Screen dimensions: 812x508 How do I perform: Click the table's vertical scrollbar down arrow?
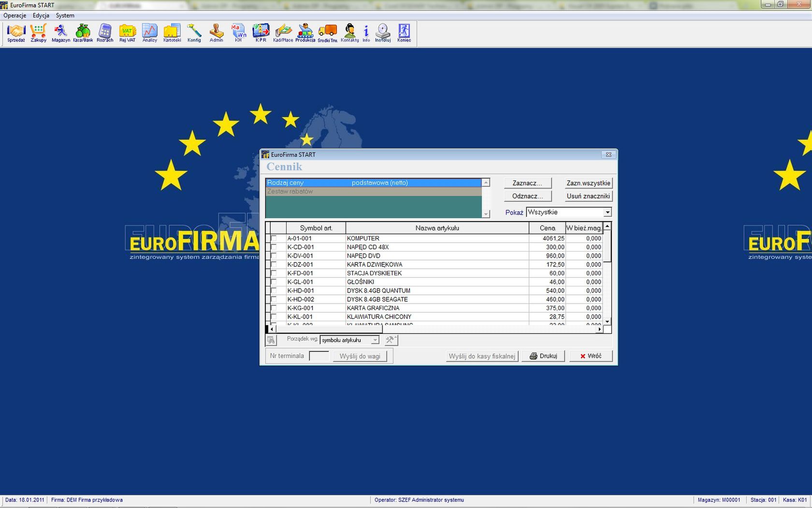coord(608,321)
